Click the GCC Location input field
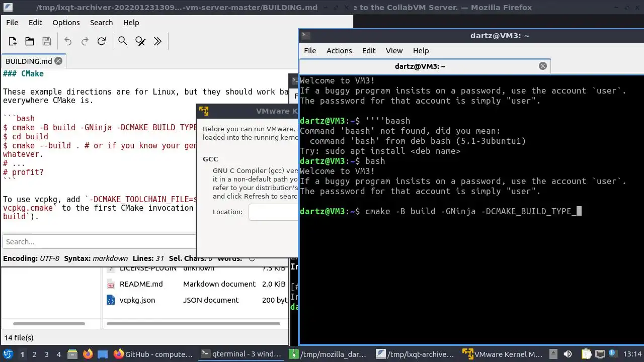The height and width of the screenshot is (362, 644). coord(273,212)
